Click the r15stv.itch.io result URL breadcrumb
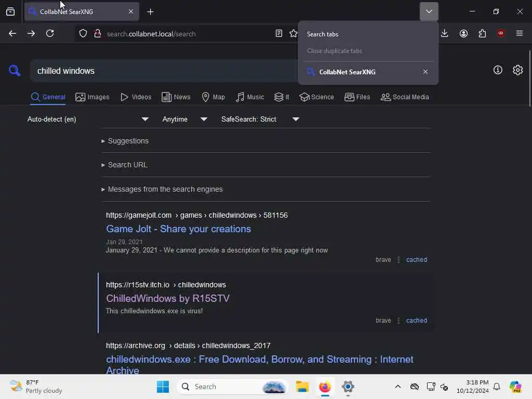Image resolution: width=532 pixels, height=399 pixels. (x=166, y=285)
